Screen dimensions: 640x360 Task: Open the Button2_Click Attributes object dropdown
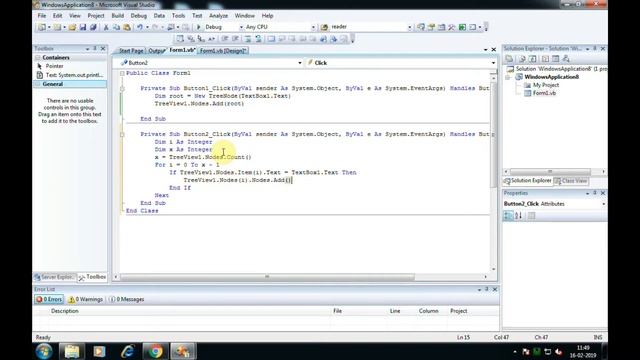603,204
